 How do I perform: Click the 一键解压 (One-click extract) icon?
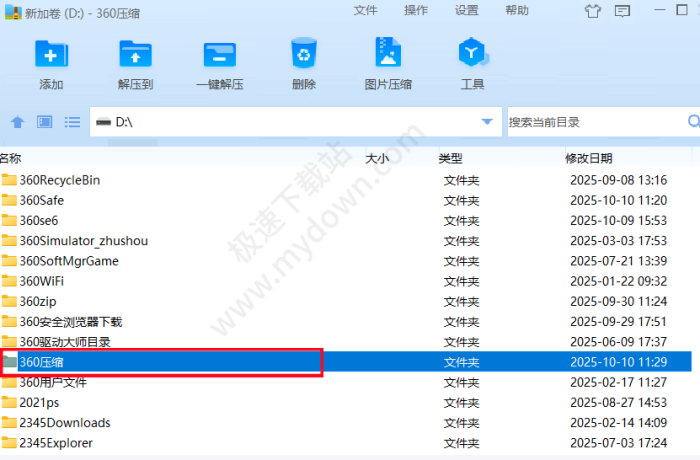tap(219, 55)
